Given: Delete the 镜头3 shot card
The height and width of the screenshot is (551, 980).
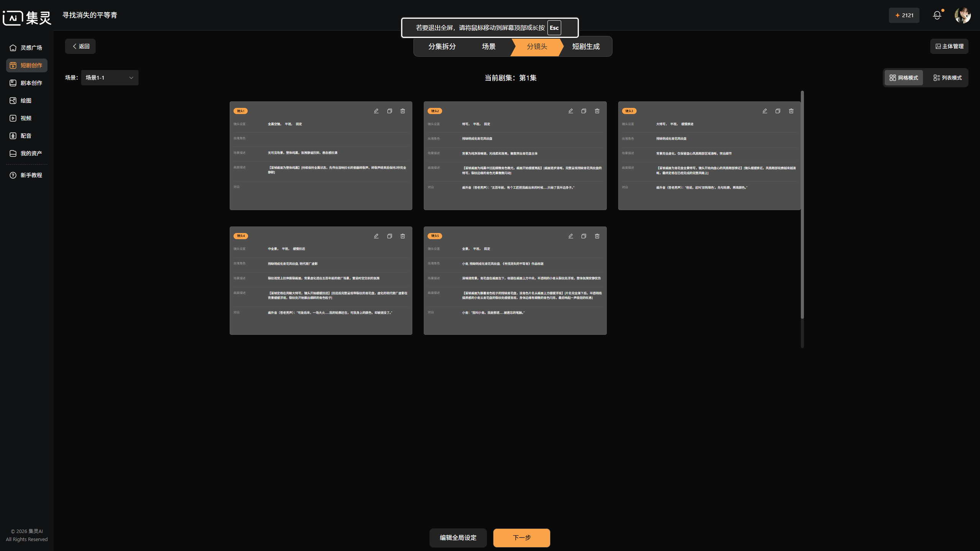Looking at the screenshot, I should (x=791, y=111).
